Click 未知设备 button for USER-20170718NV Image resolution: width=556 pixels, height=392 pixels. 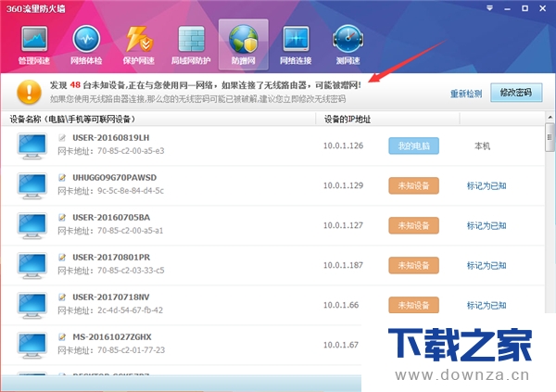(x=414, y=305)
